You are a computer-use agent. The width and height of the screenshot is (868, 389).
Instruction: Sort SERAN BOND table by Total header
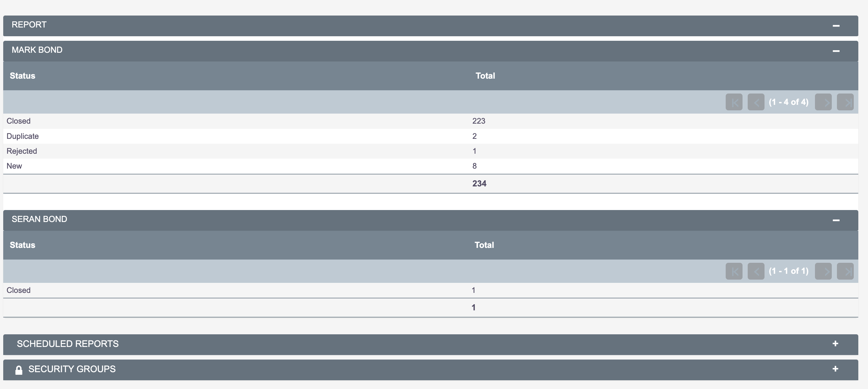pyautogui.click(x=484, y=245)
